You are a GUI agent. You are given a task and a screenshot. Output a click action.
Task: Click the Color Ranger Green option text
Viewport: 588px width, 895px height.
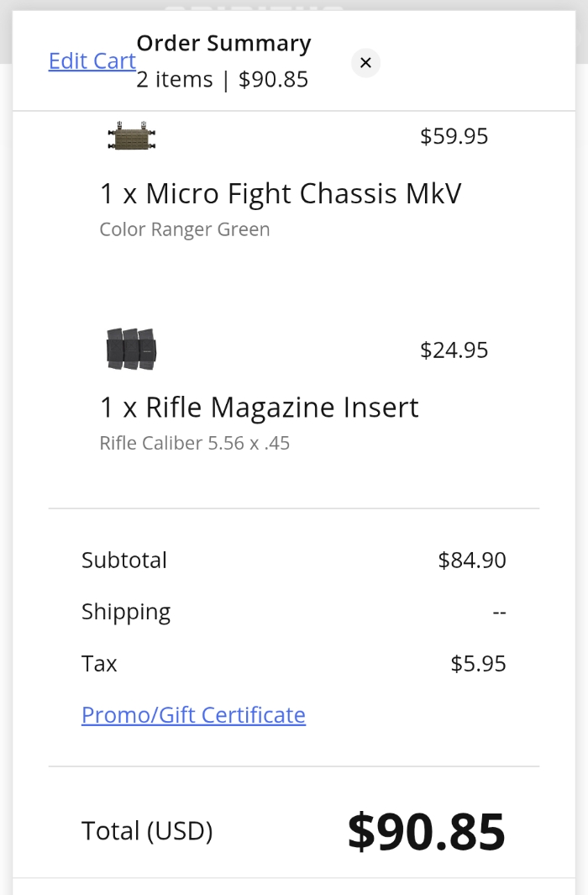point(185,229)
